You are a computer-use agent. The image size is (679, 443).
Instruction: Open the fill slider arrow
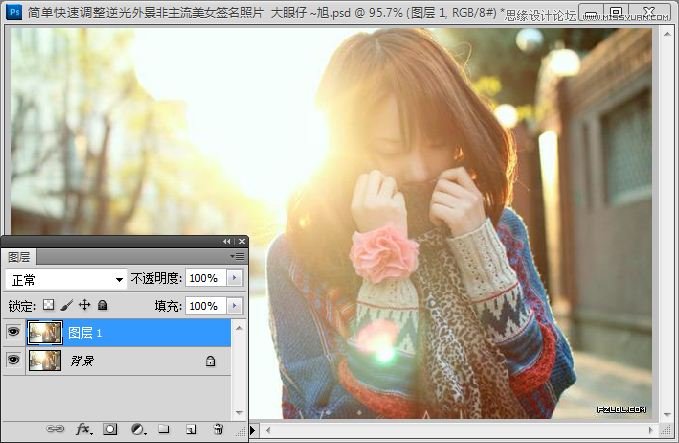(x=235, y=306)
